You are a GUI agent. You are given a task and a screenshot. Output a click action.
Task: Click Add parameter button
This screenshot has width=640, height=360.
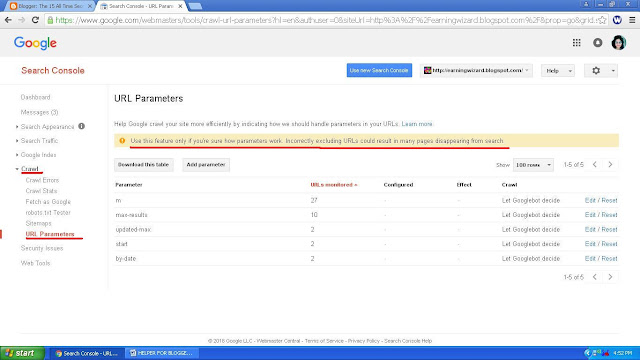[206, 164]
